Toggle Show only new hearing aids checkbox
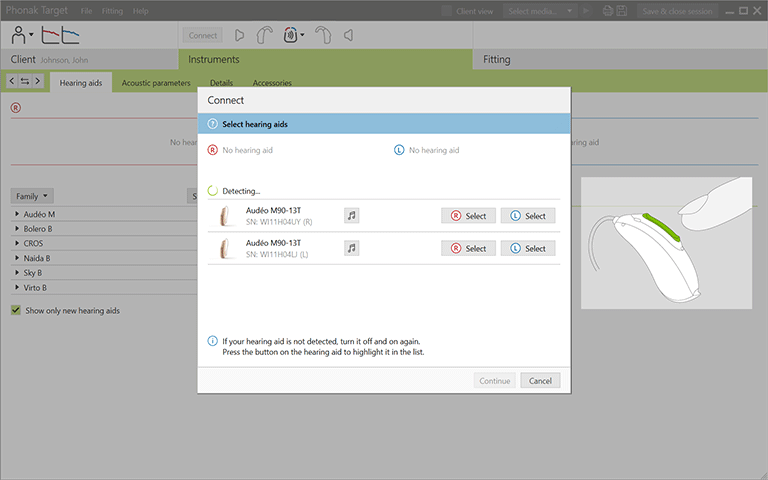Viewport: 768px width, 480px height. coord(16,310)
